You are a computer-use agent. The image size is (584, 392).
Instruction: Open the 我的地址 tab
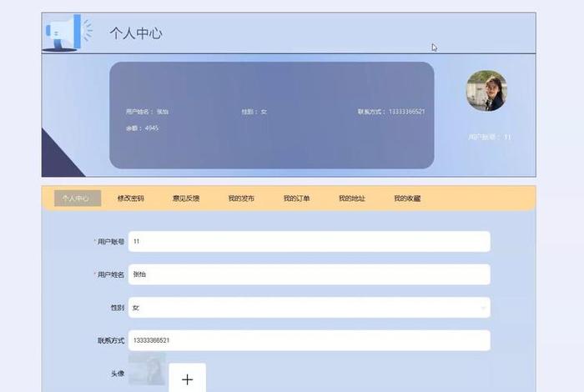[351, 199]
